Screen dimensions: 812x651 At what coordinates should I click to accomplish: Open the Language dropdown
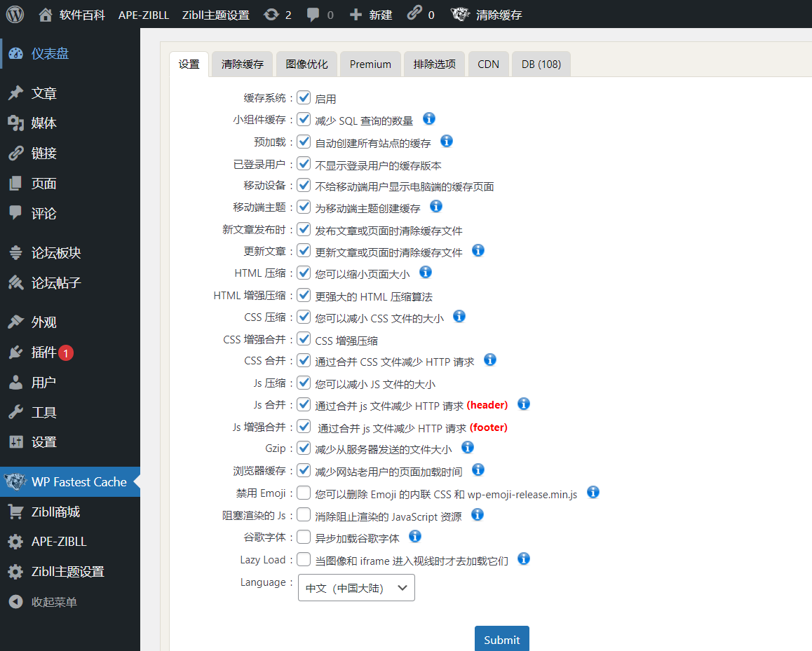(356, 588)
